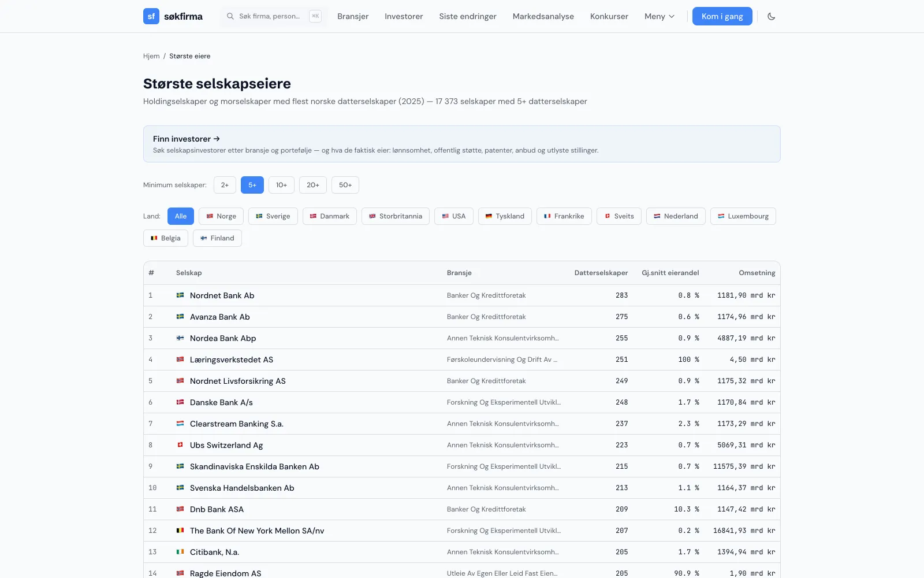Image resolution: width=924 pixels, height=578 pixels.
Task: Click the Swiss flag beside Ubs Switzerland Ag
Action: (180, 445)
